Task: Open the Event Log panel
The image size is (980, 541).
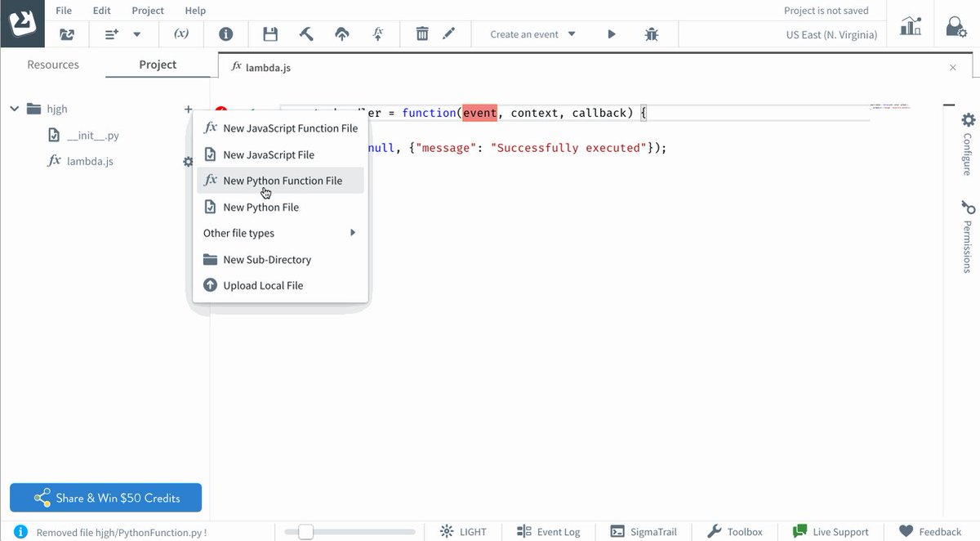Action: pos(548,531)
